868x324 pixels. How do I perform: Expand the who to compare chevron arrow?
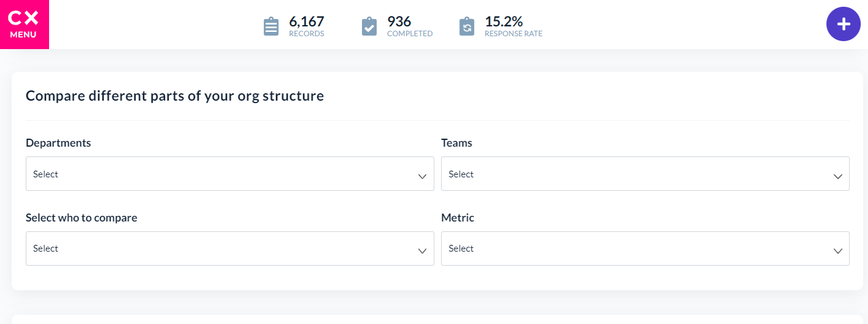(422, 251)
